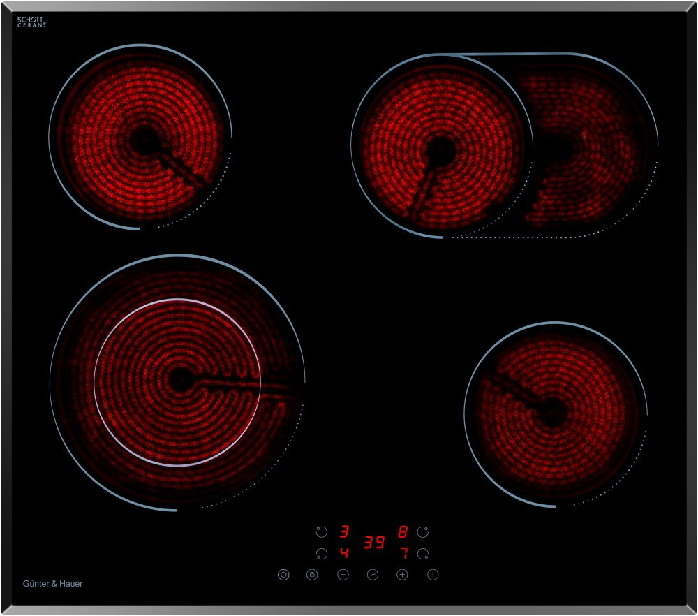Tap the heat level display showing 4
The width and height of the screenshot is (698, 616).
[343, 554]
